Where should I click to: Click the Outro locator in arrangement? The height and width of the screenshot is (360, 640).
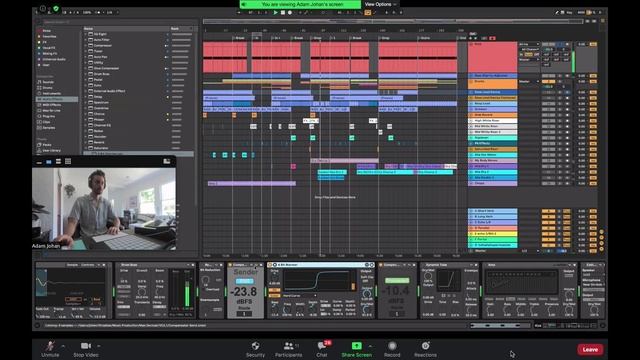(x=424, y=38)
